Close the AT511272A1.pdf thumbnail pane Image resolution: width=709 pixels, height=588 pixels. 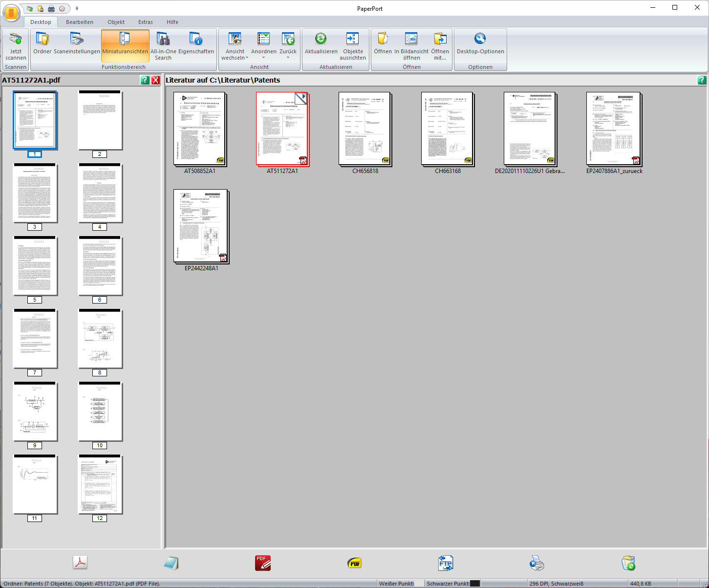155,80
